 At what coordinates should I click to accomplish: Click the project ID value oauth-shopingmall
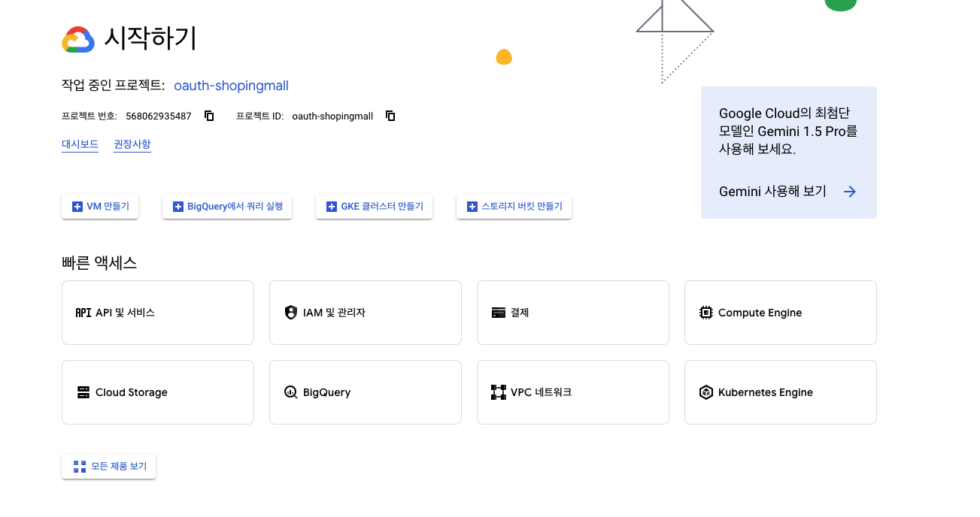pos(332,116)
